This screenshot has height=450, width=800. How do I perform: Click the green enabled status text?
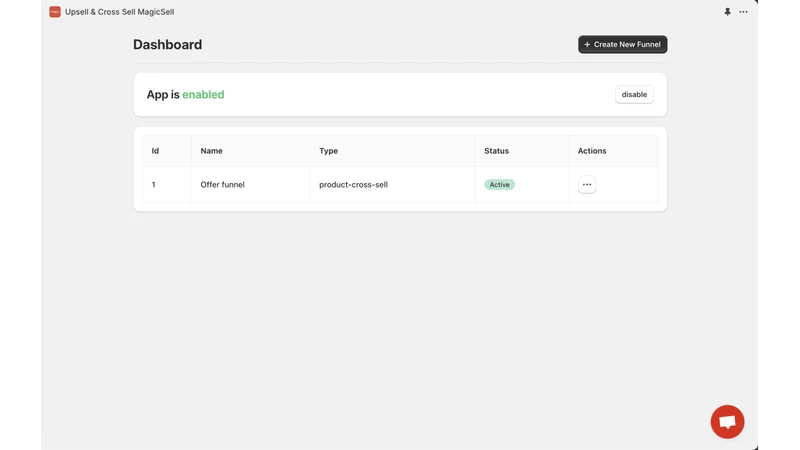(203, 94)
